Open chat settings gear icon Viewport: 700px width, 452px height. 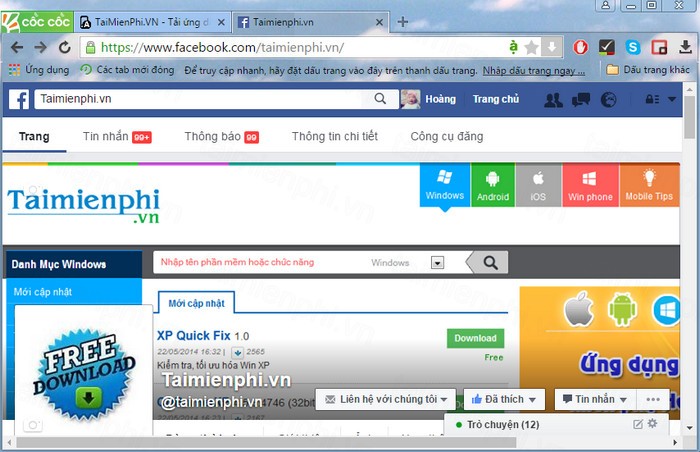point(653,423)
